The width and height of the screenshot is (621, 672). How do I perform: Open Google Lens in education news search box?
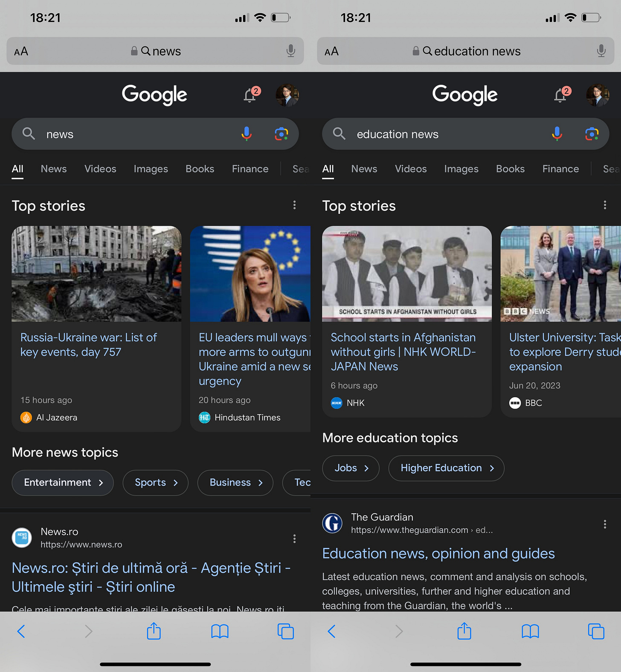tap(592, 134)
